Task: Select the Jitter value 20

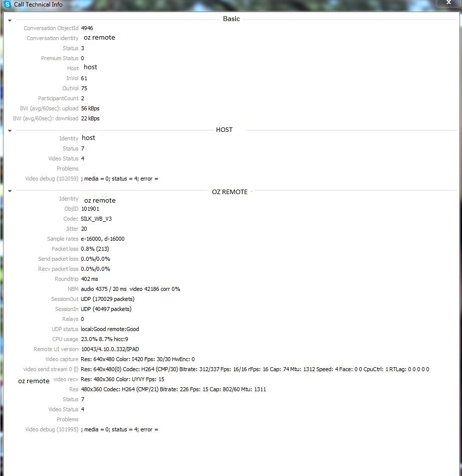Action: pyautogui.click(x=84, y=229)
